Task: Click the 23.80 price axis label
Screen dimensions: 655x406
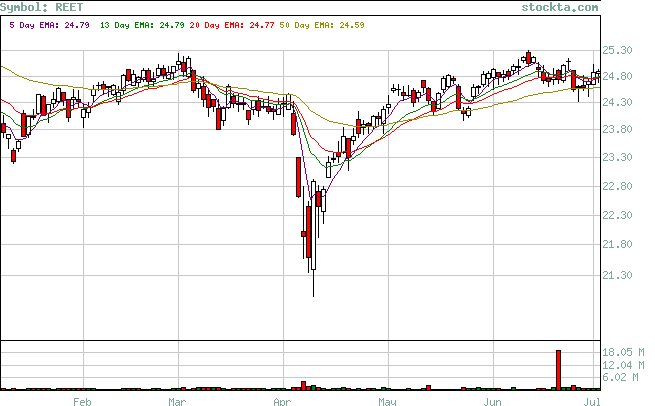Action: (x=617, y=129)
